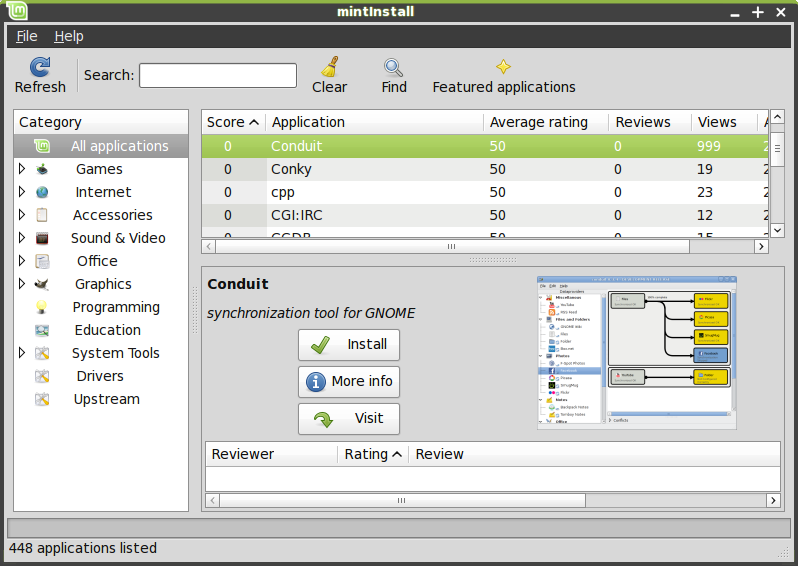798x566 pixels.
Task: Select the cpp application row
Action: tap(485, 192)
